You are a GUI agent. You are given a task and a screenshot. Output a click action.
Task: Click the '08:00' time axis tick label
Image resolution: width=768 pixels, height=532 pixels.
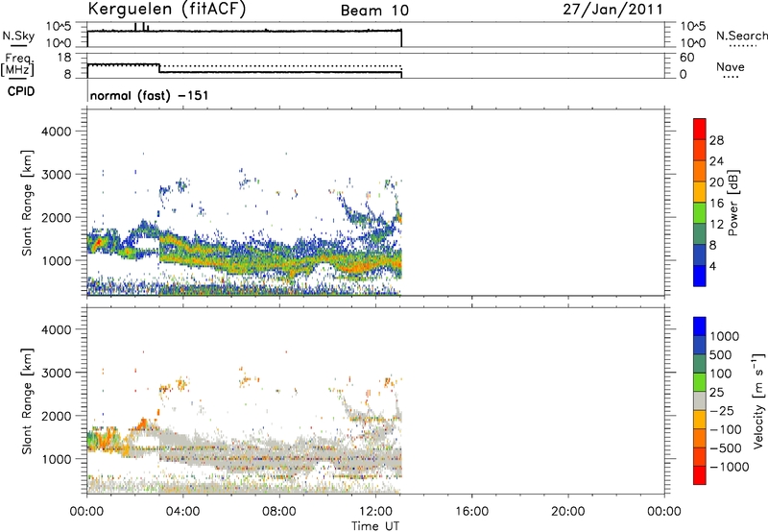tap(279, 512)
